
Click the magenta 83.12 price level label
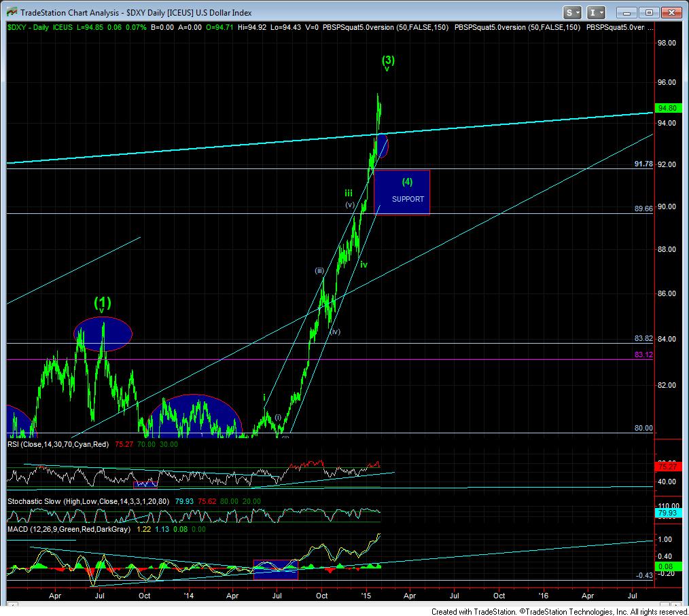[x=643, y=354]
